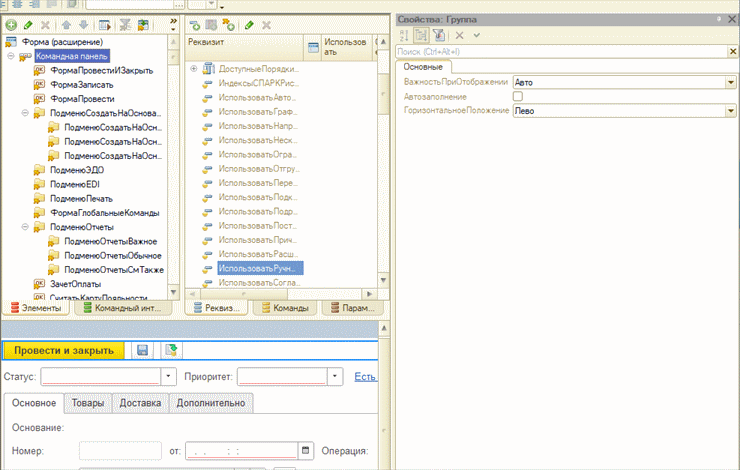
Task: Switch to the Реквизиты tab
Action: (217, 308)
